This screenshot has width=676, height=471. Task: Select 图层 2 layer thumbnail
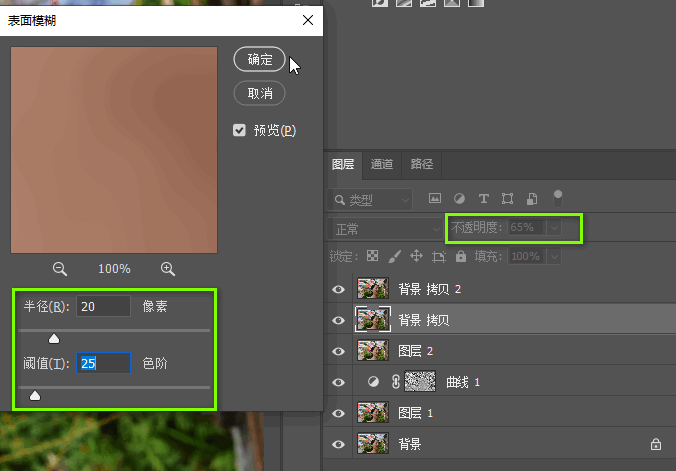click(373, 351)
